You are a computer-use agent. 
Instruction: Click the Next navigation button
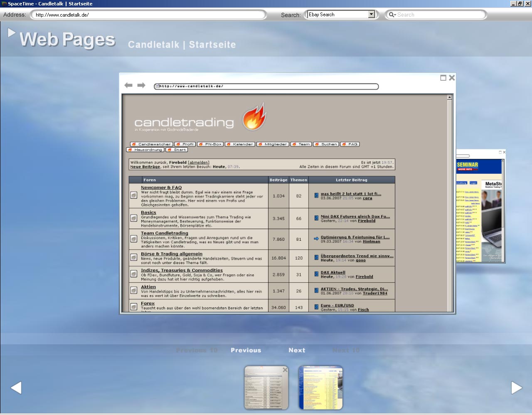(x=297, y=350)
